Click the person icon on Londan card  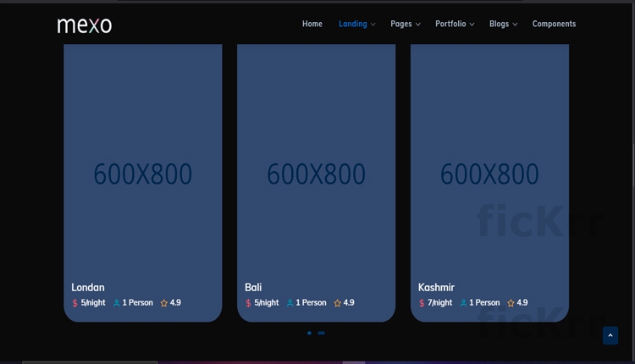pos(117,303)
